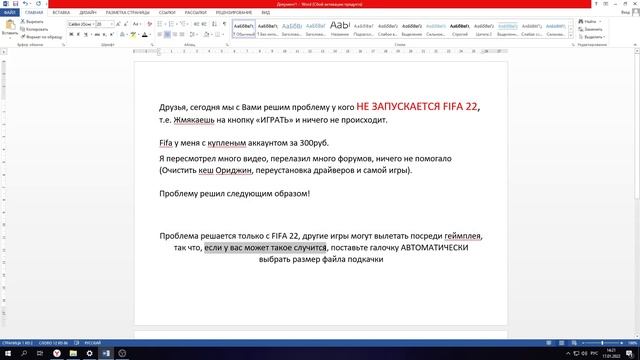Image resolution: width=640 pixels, height=360 pixels.
Task: Justify text alignment
Action: coord(182,34)
